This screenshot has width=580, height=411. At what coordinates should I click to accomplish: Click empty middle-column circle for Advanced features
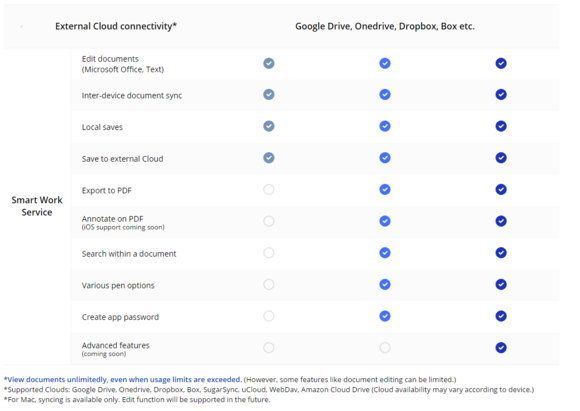(x=385, y=348)
